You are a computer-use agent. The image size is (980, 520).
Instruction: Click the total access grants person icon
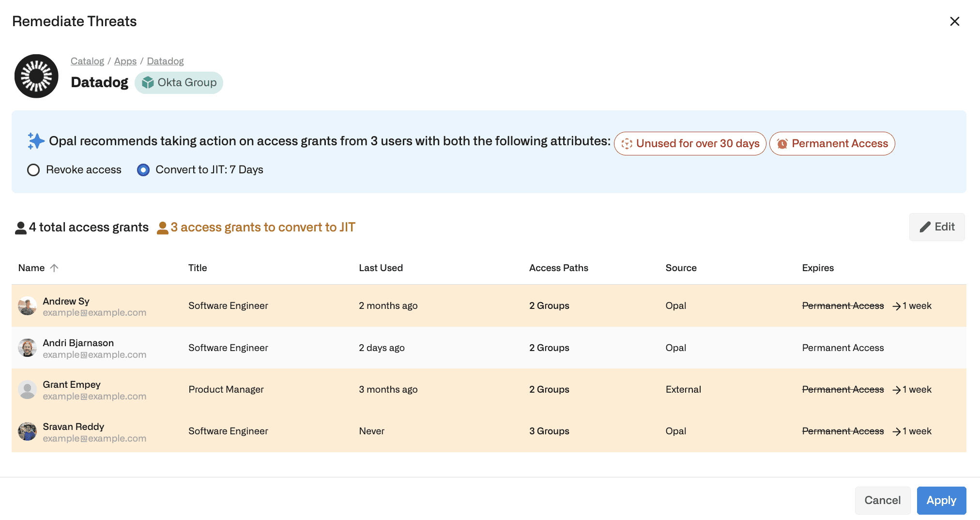click(x=21, y=228)
